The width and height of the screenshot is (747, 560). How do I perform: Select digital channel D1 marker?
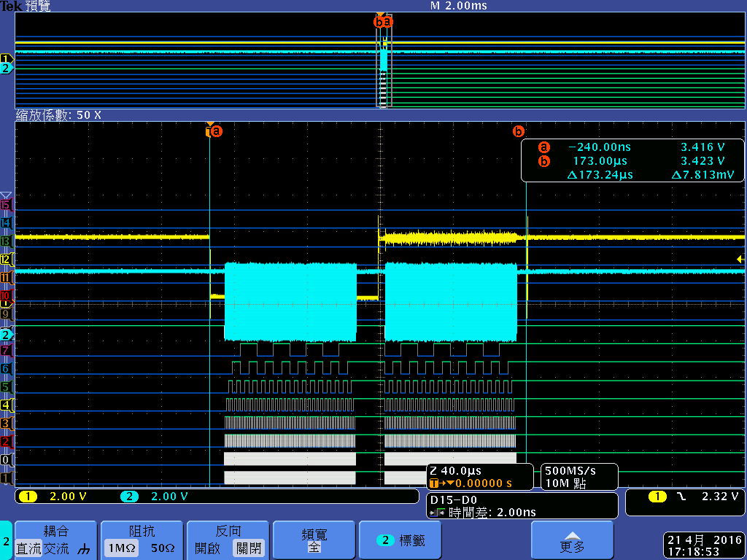6,478
